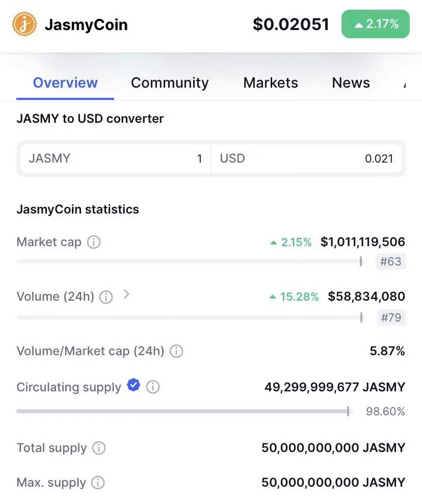Open the Volume/Market cap info icon
This screenshot has height=504, width=422.
pos(176,351)
